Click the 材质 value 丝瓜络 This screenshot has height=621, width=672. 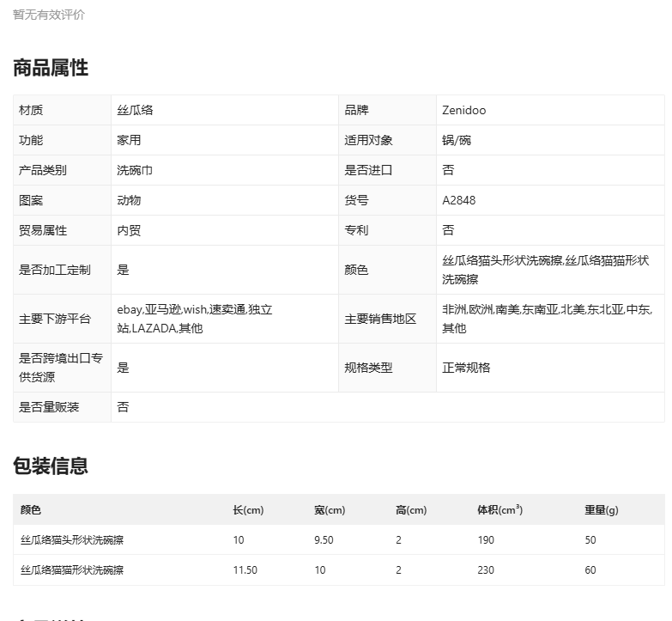point(135,110)
